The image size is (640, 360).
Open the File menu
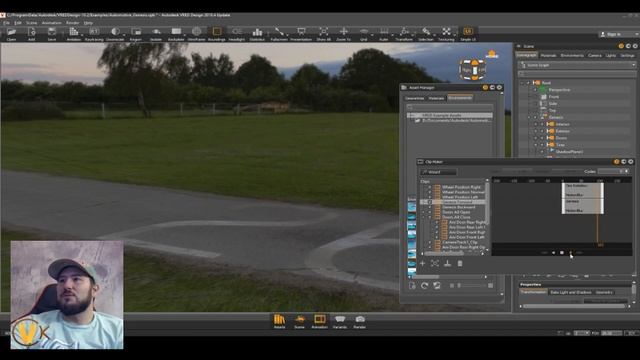(6, 23)
